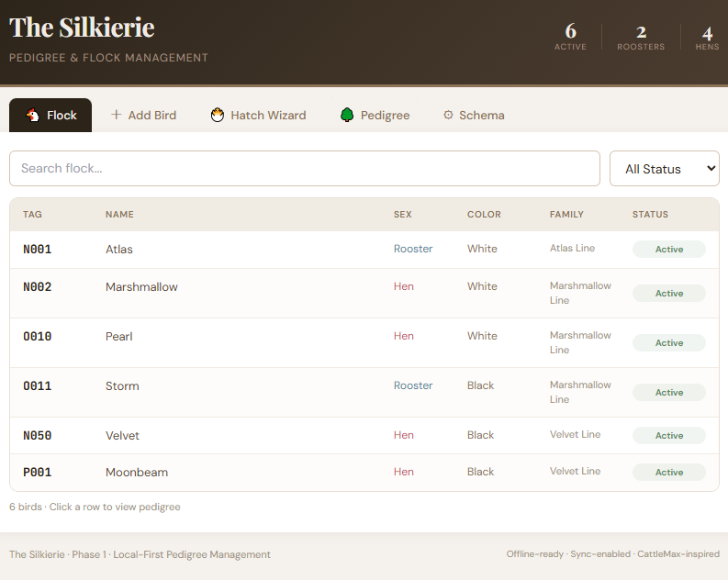Click the Active badge for Moonbeam
The height and width of the screenshot is (580, 728).
pyautogui.click(x=669, y=473)
